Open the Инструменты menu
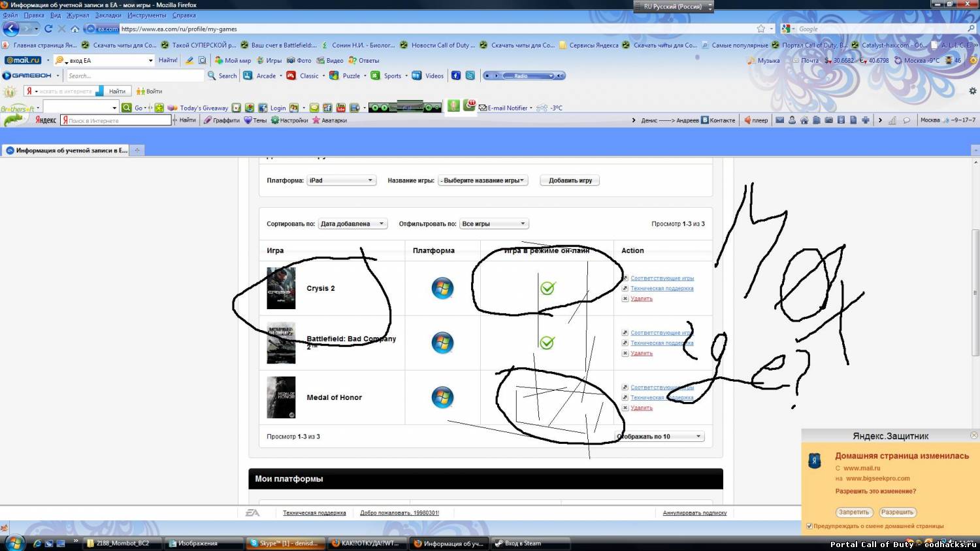 pyautogui.click(x=147, y=15)
